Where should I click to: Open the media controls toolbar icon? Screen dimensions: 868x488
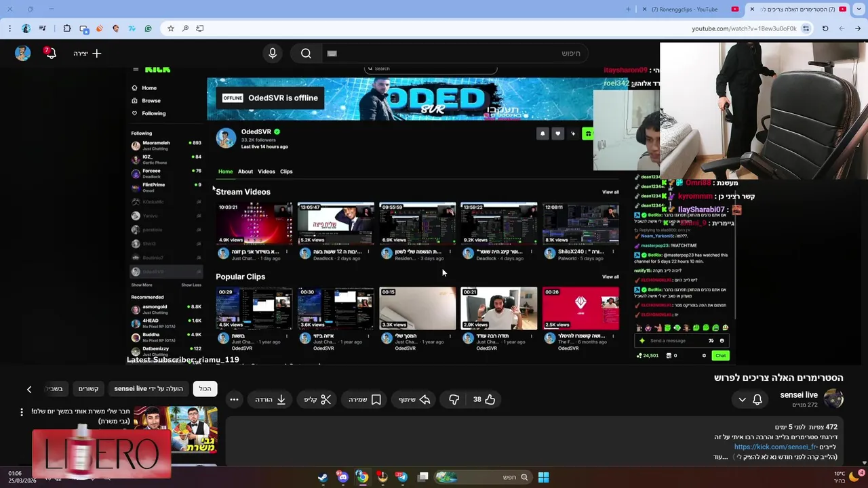tap(43, 28)
